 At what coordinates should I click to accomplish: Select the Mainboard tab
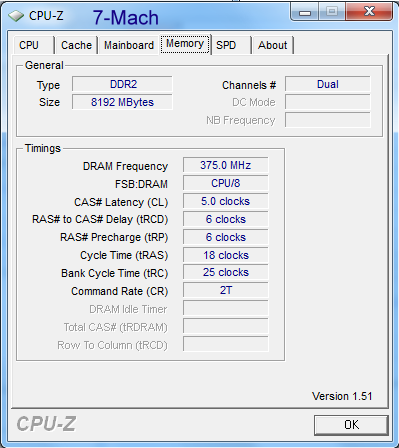129,45
